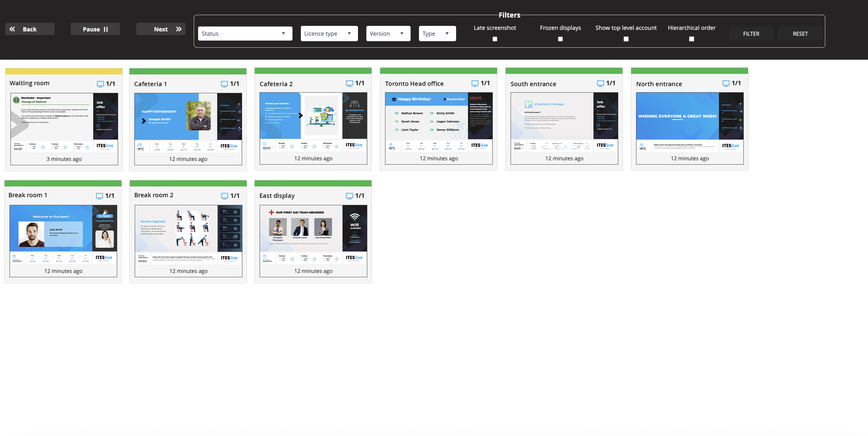Apply filters with the FILTER button

(751, 34)
